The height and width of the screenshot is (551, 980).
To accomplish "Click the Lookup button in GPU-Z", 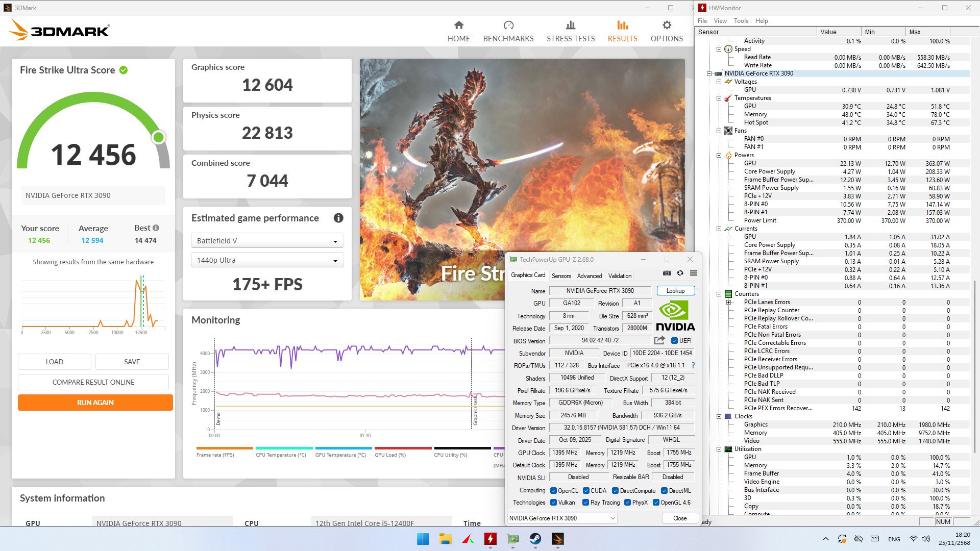I will click(675, 291).
